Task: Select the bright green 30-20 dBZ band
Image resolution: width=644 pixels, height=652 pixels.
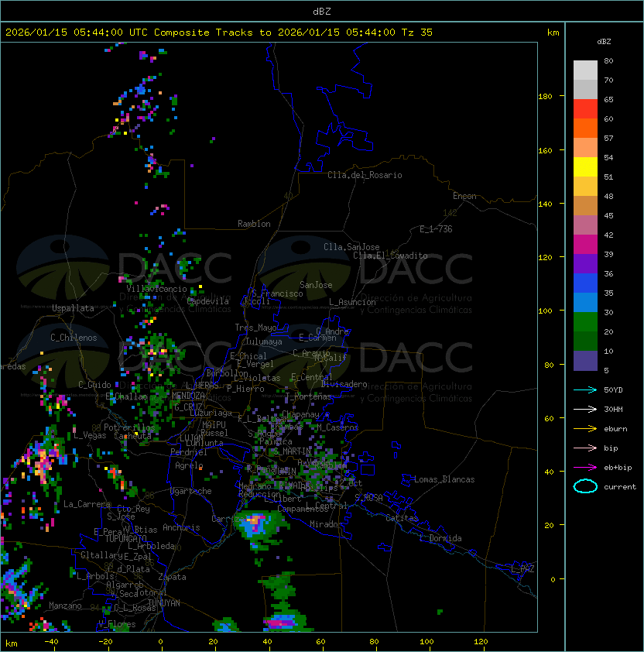Action: pos(585,322)
